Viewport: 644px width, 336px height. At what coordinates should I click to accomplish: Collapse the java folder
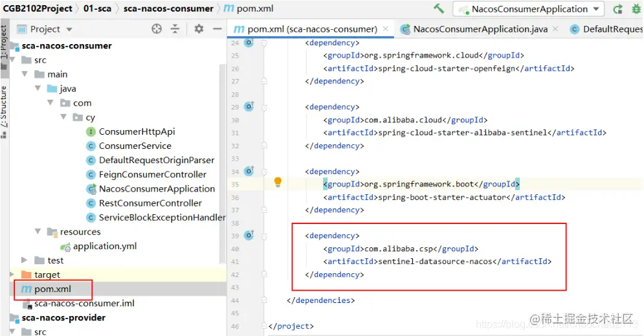[x=38, y=89]
